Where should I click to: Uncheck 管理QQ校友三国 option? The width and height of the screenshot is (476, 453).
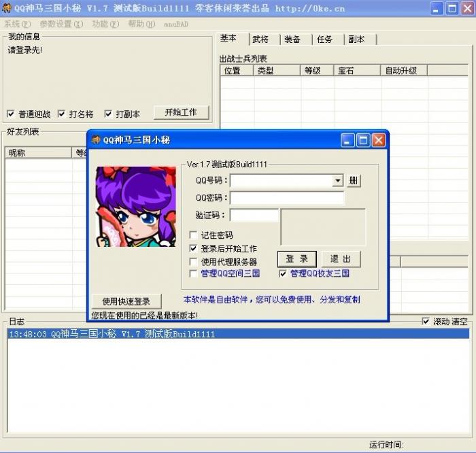pos(283,273)
